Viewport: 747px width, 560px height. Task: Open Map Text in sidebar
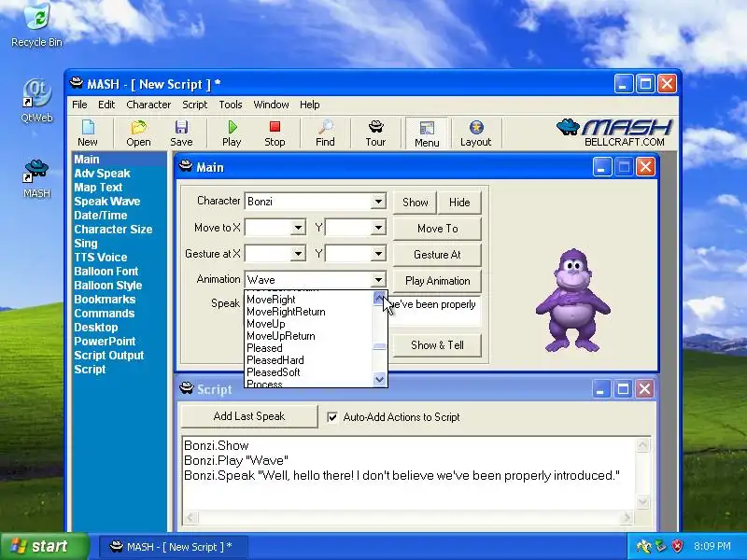98,188
